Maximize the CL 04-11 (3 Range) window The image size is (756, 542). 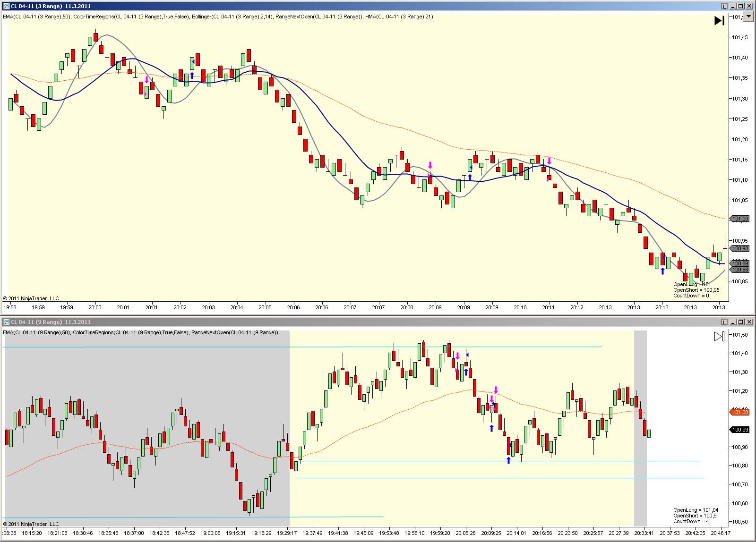tap(741, 6)
